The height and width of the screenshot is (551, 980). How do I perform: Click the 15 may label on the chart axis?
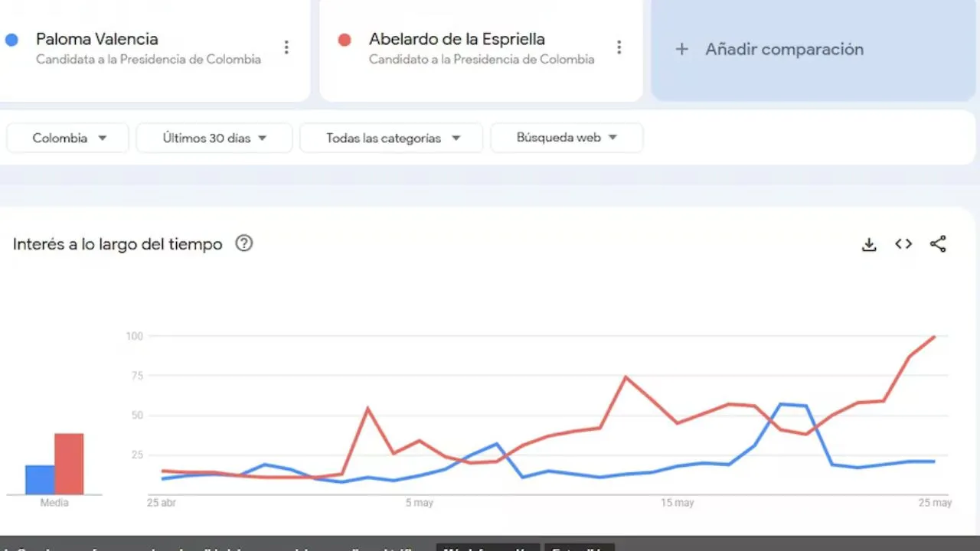pyautogui.click(x=677, y=503)
